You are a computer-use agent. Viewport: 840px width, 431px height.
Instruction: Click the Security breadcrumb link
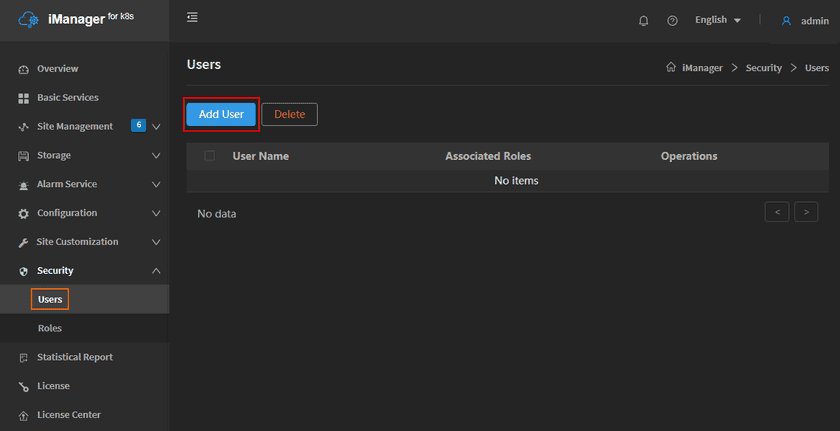click(x=763, y=68)
